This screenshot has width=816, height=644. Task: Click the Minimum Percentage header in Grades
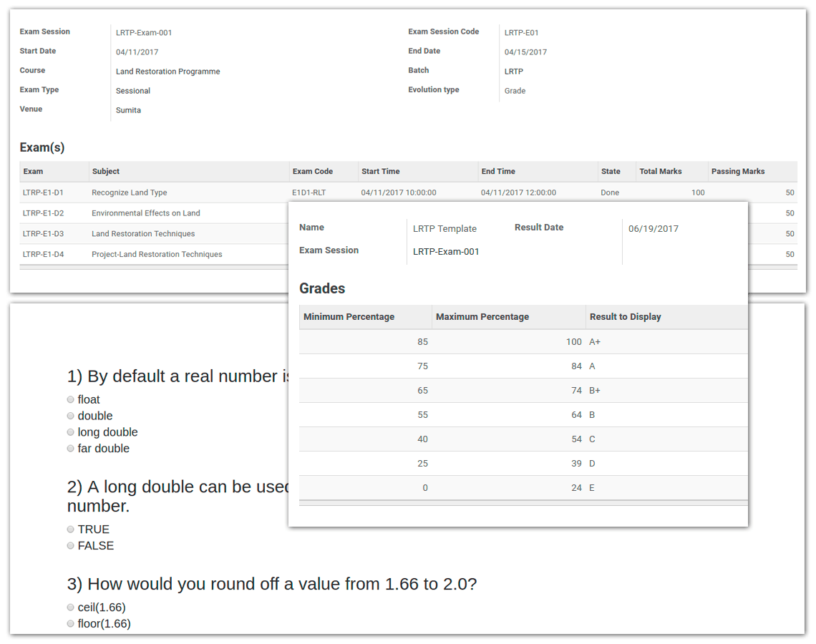coord(348,316)
